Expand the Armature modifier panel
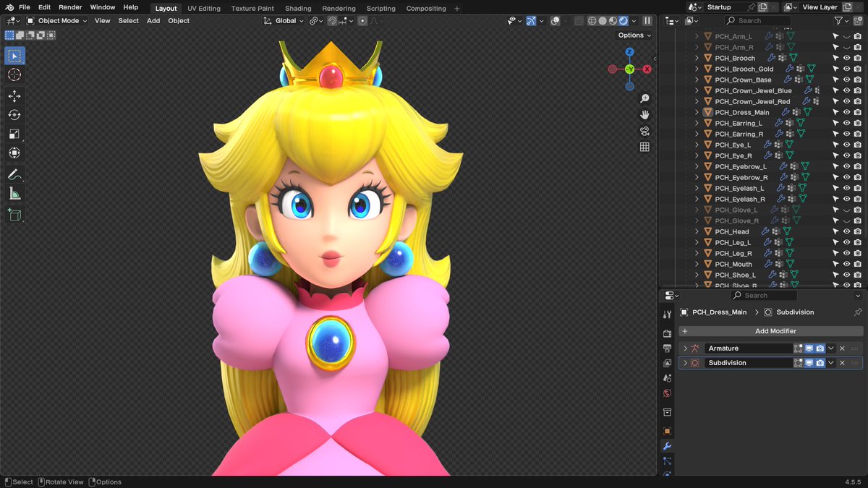This screenshot has width=868, height=488. [685, 348]
